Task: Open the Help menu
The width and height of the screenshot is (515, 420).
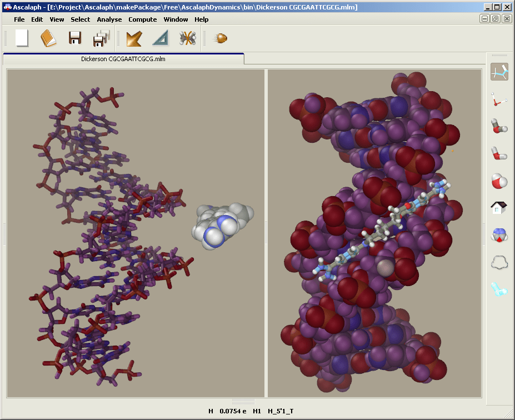Action: tap(201, 19)
